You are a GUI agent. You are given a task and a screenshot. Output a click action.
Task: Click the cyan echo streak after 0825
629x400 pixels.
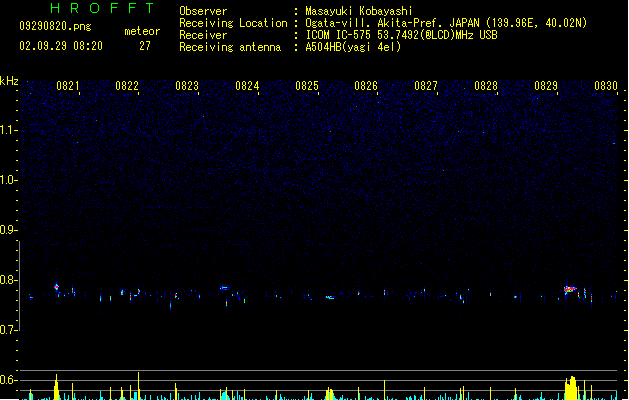point(330,297)
